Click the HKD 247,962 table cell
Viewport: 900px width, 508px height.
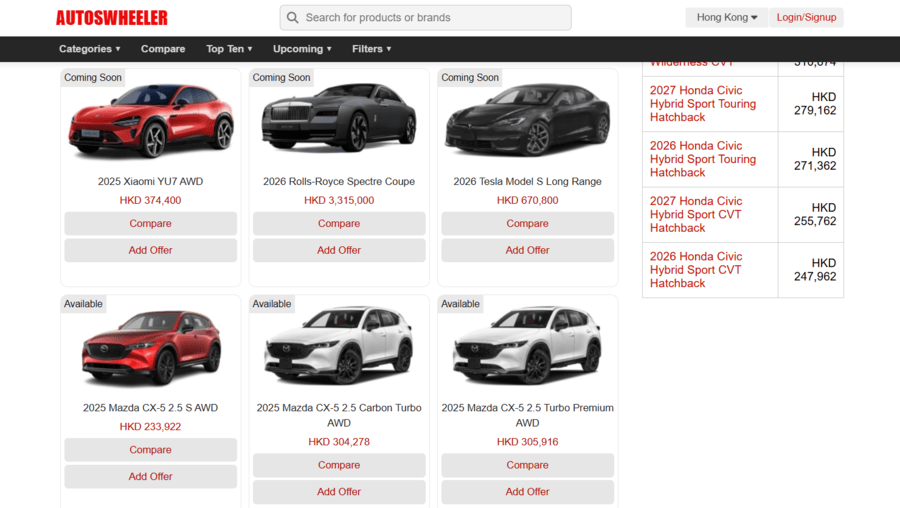pos(810,270)
